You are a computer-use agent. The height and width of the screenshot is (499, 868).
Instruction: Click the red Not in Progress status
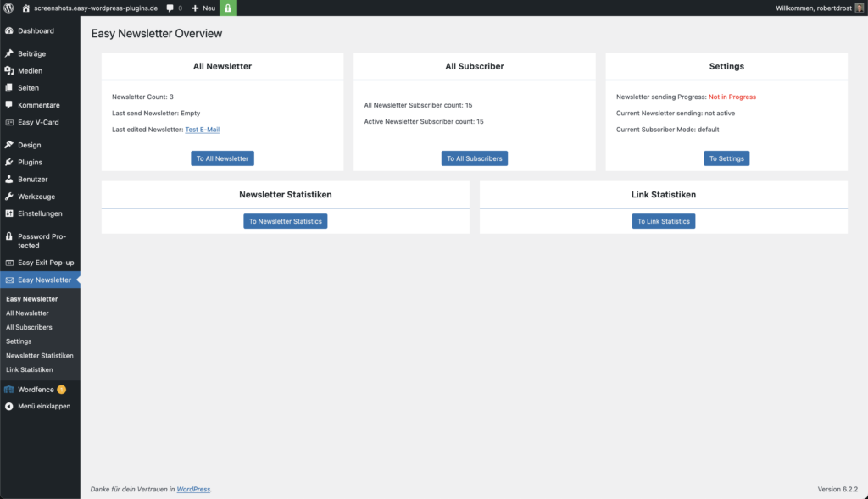[732, 97]
